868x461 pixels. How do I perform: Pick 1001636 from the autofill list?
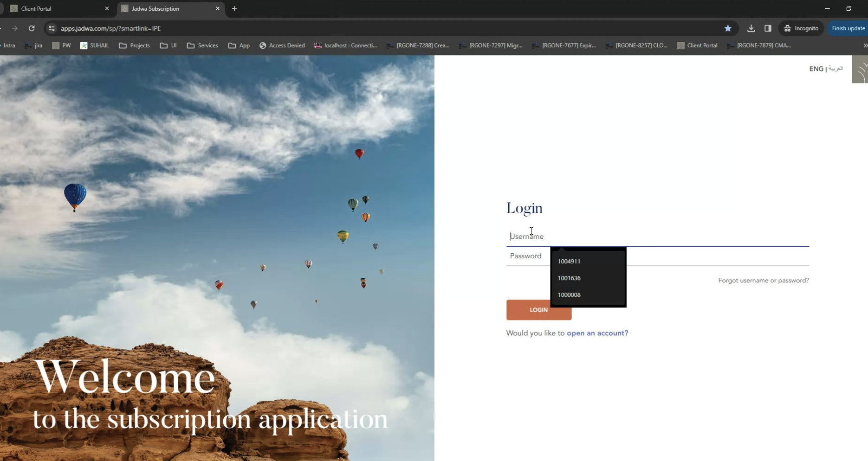point(569,278)
